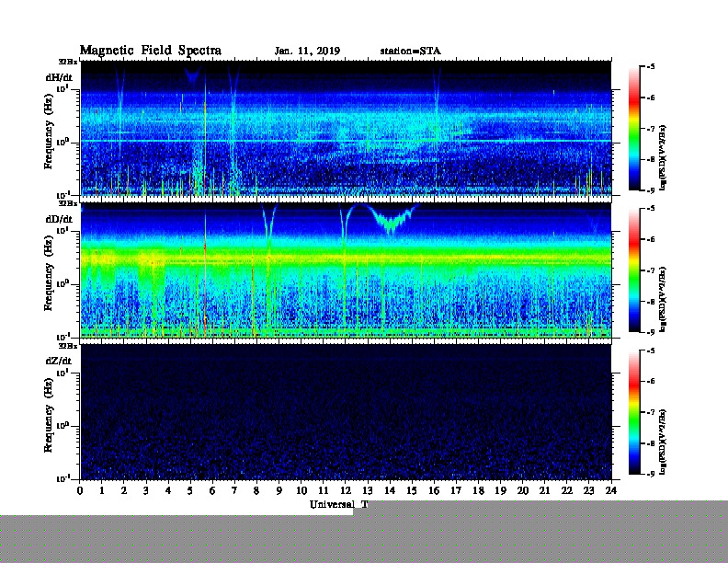Click the "Magnetic Field Spectra" title
Screen dimensions: 728x563
[151, 51]
